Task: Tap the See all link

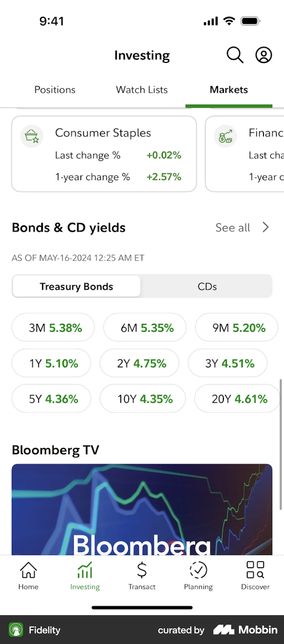Action: (x=233, y=227)
